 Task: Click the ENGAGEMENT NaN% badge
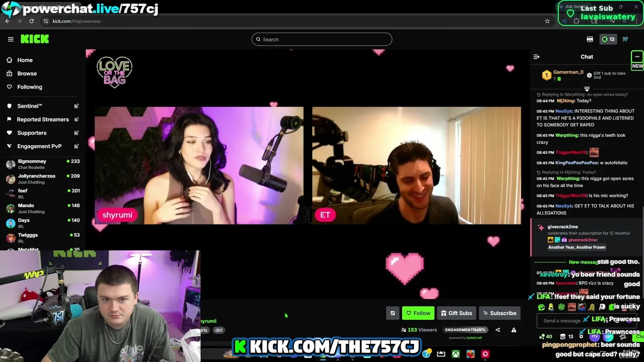point(465,330)
